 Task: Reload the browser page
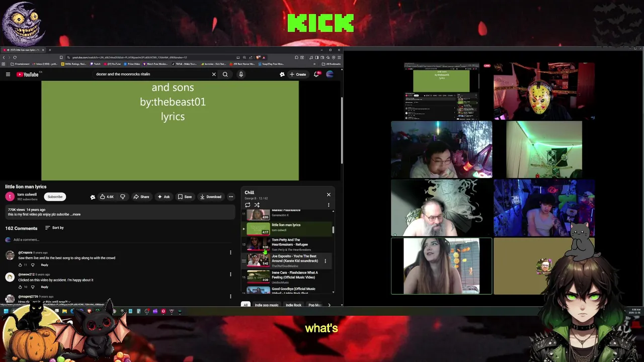tap(15, 57)
